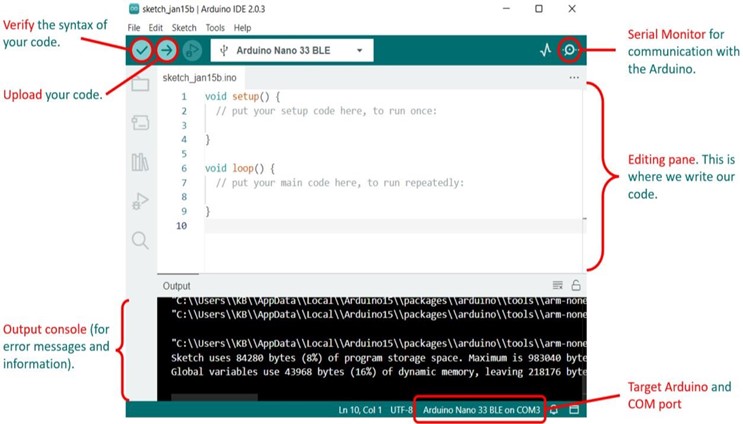
Task: Open the Tools menu
Action: point(215,28)
